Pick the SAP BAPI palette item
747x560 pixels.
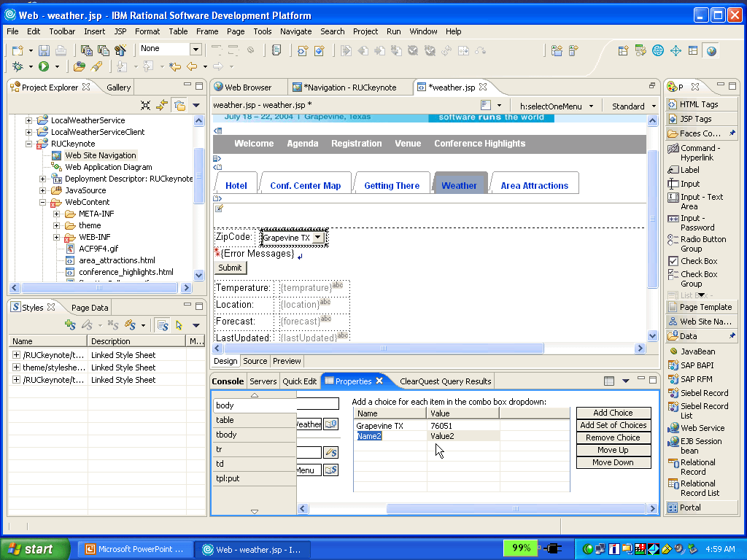click(692, 365)
